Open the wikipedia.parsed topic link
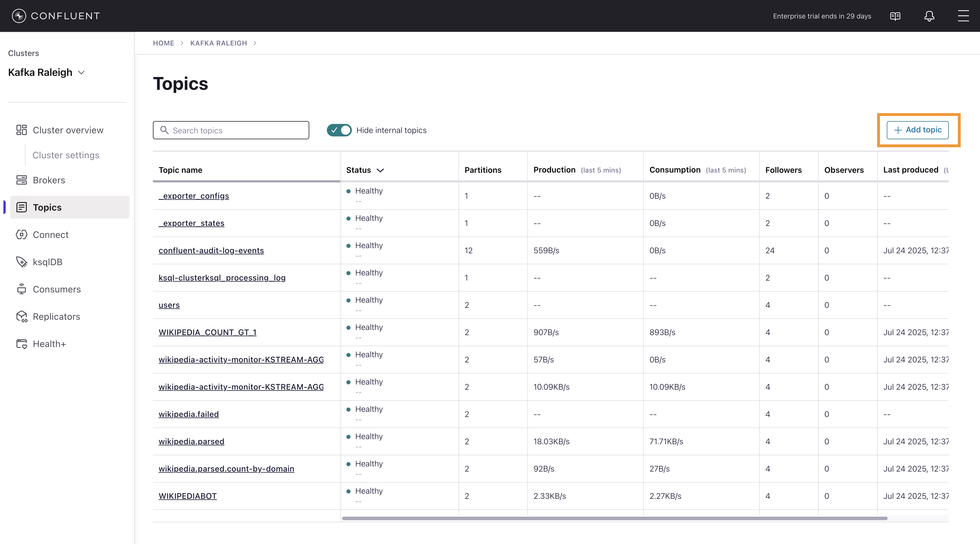 pyautogui.click(x=191, y=441)
